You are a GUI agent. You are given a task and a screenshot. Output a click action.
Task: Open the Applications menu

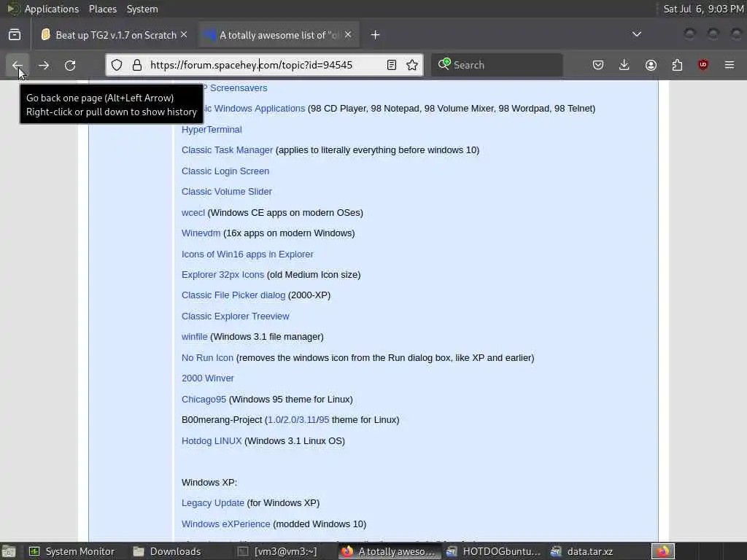pyautogui.click(x=52, y=9)
